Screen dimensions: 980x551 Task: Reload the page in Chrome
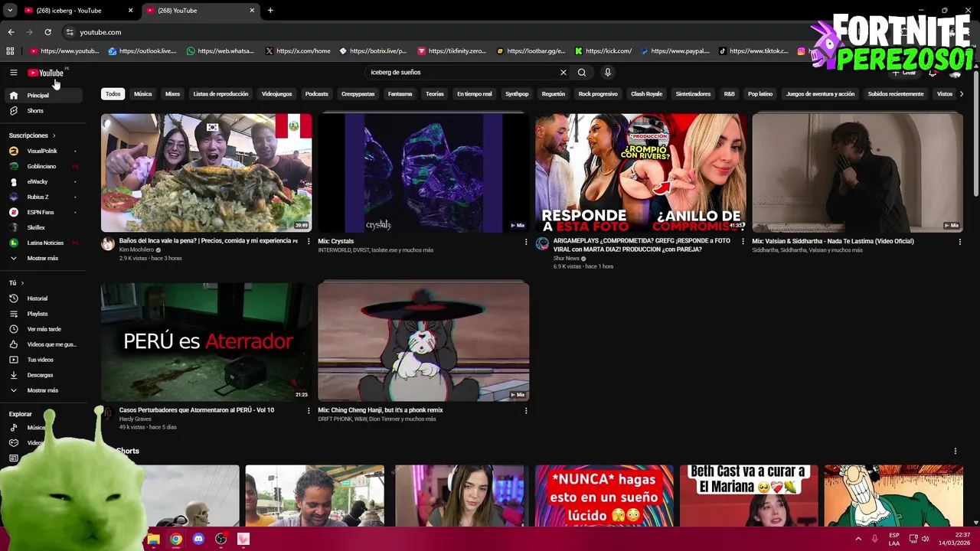(x=47, y=32)
